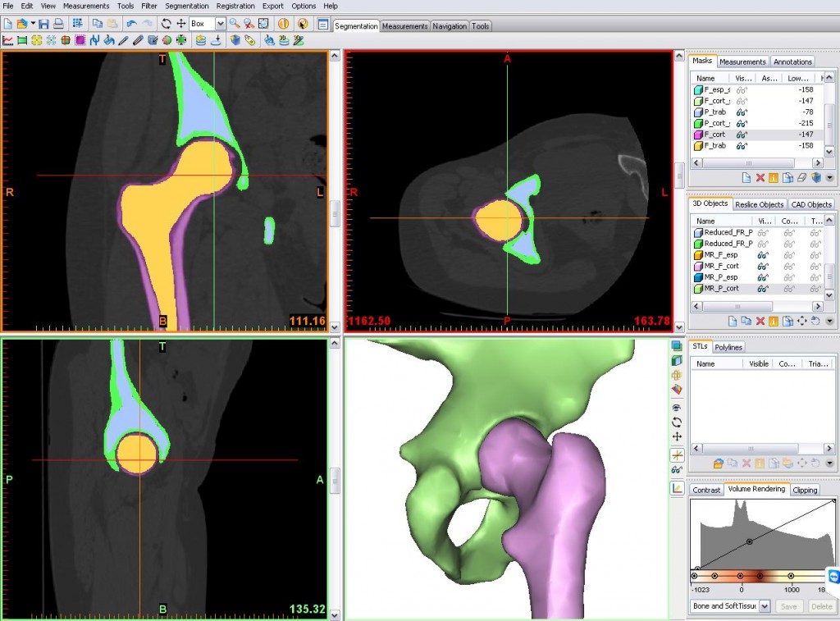This screenshot has height=621, width=840.
Task: Click the Save button for rendering preset
Action: 788,606
